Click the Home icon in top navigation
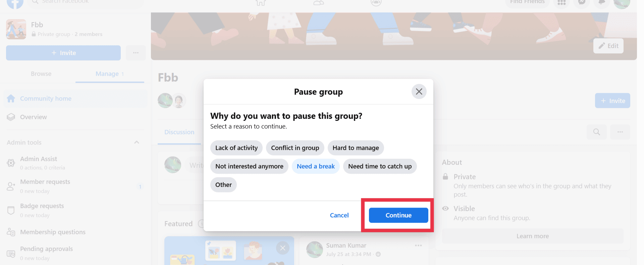 pyautogui.click(x=261, y=3)
